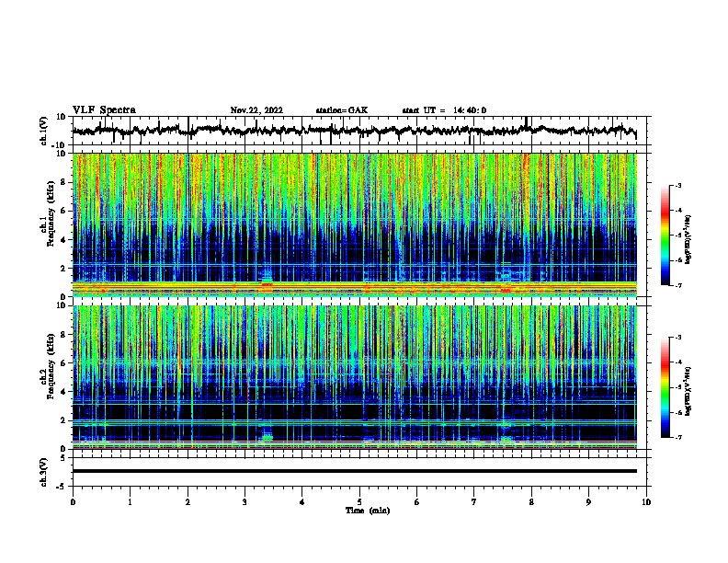
Task: Click the "ch.3(V)" axis label
Action: pos(43,472)
